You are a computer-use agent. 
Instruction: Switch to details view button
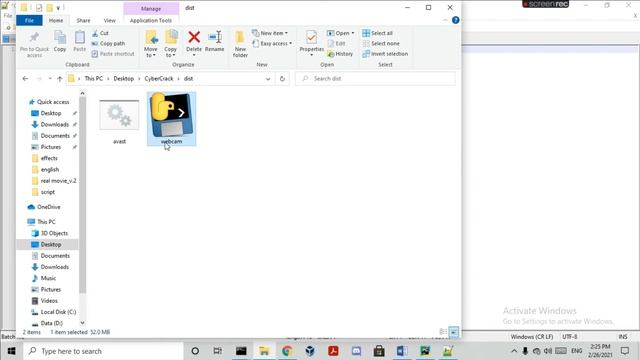pos(443,332)
